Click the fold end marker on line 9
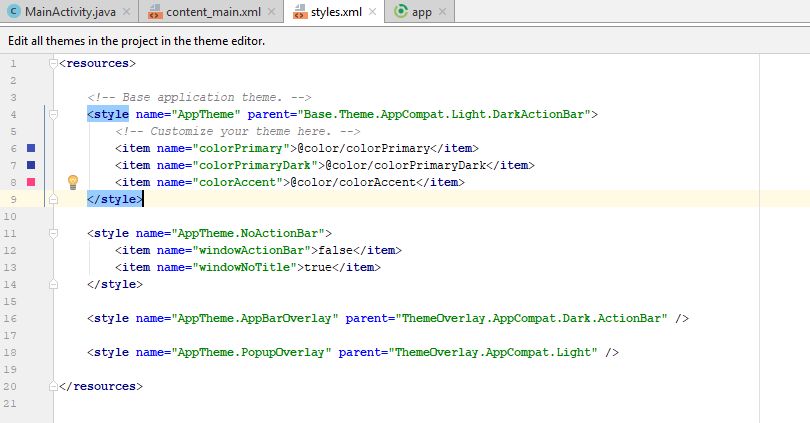This screenshot has height=423, width=810. (x=53, y=199)
